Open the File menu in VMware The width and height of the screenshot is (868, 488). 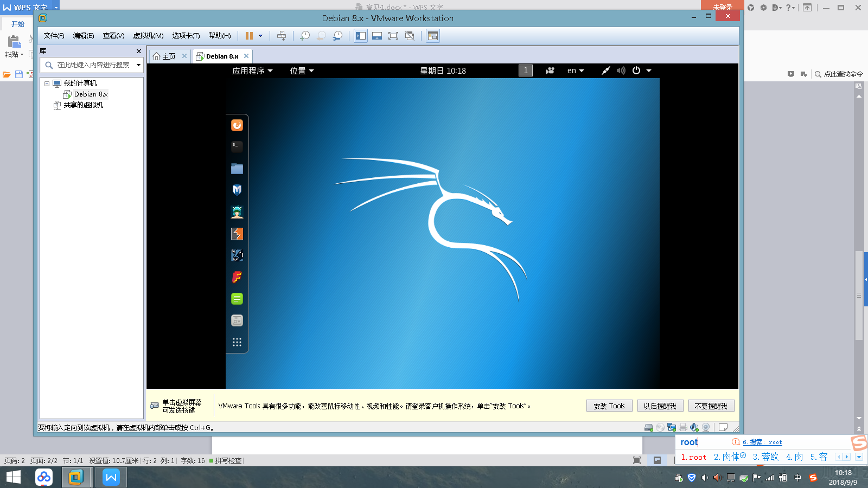pos(54,36)
